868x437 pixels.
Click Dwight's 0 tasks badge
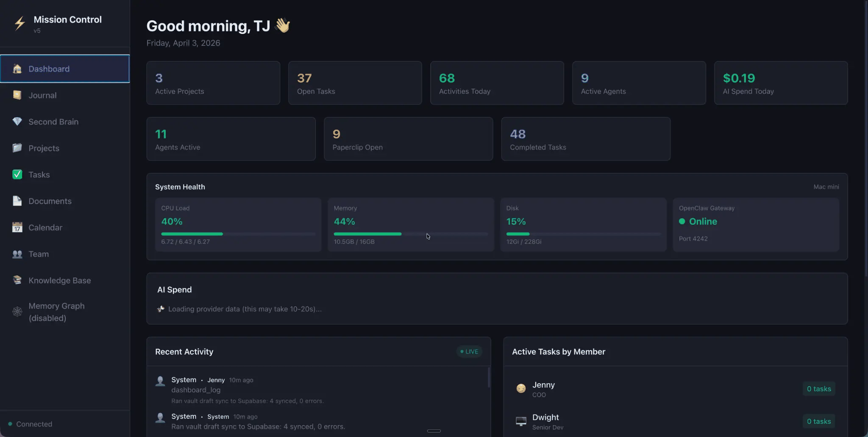(818, 421)
